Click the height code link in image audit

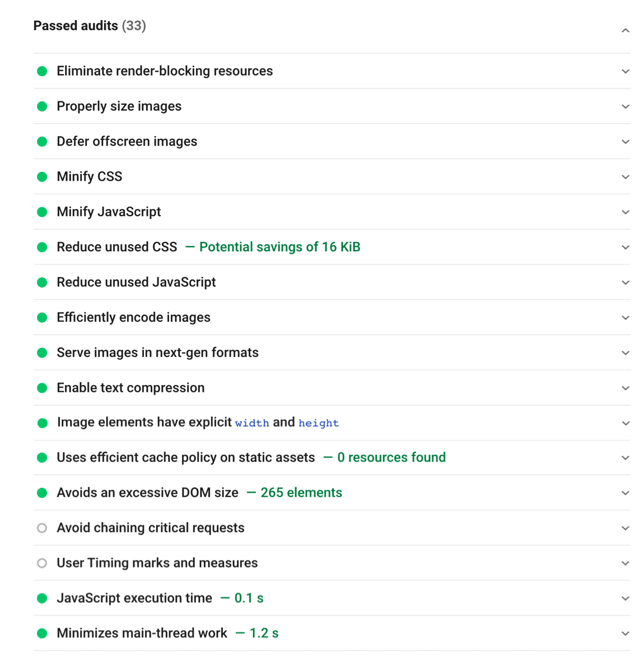(x=319, y=423)
